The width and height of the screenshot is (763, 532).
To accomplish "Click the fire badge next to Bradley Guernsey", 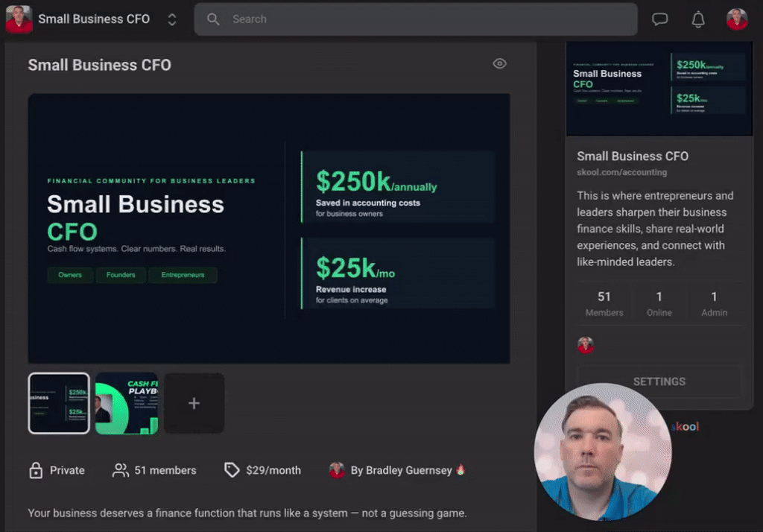I will point(460,469).
